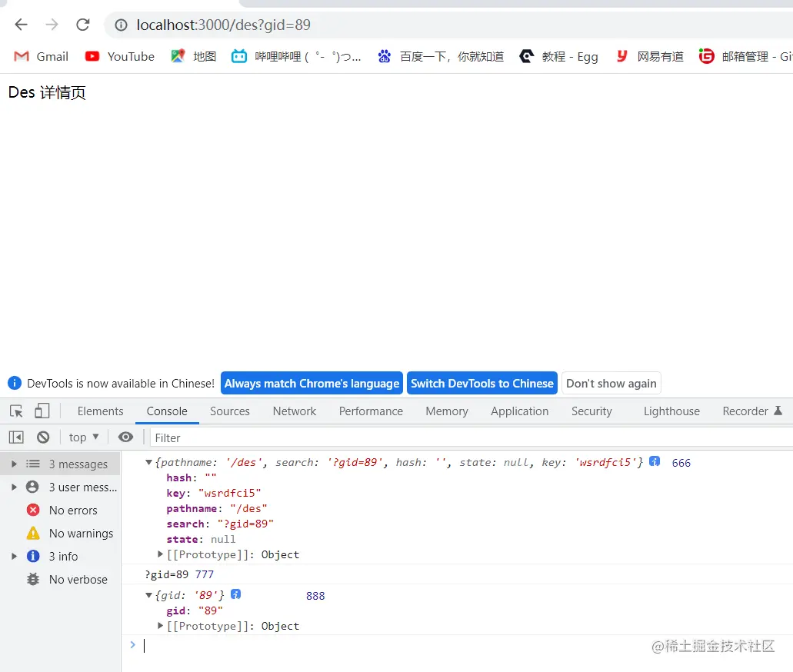
Task: Switch to the Memory tab
Action: (x=447, y=411)
